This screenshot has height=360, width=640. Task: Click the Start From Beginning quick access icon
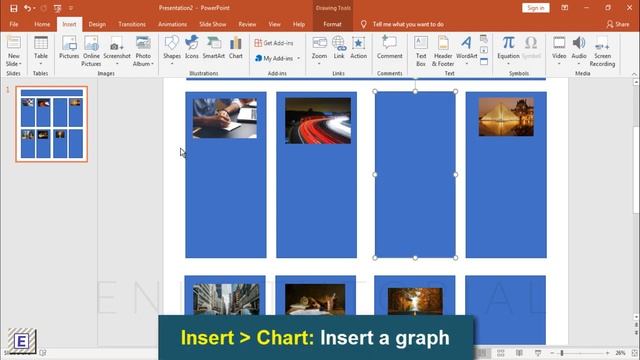[x=57, y=8]
